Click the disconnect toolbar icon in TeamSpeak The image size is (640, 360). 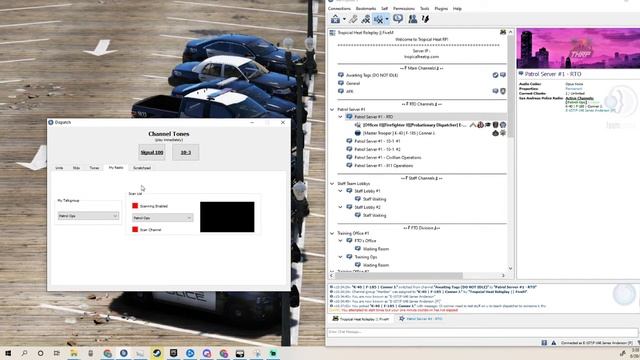[353, 19]
